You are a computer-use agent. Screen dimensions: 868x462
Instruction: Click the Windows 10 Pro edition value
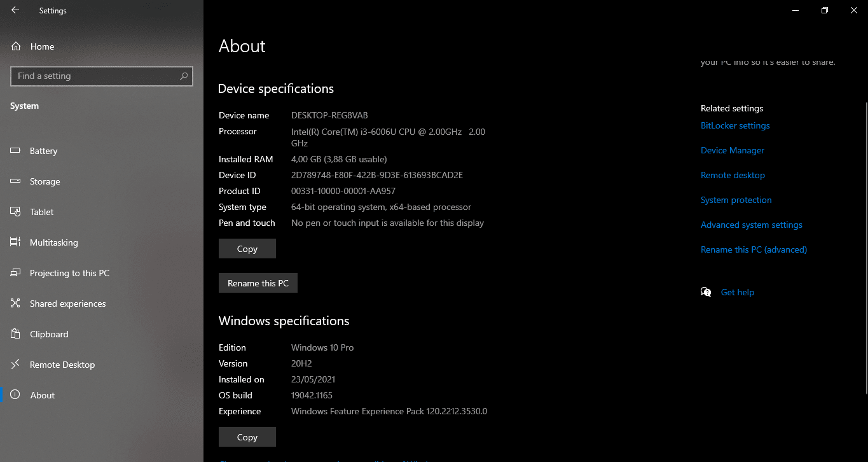tap(322, 347)
